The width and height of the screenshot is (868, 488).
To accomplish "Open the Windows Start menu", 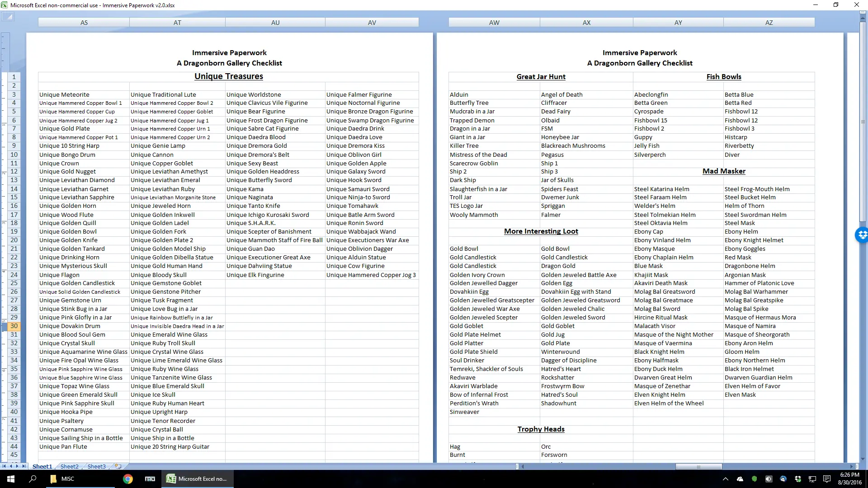I will (x=11, y=479).
